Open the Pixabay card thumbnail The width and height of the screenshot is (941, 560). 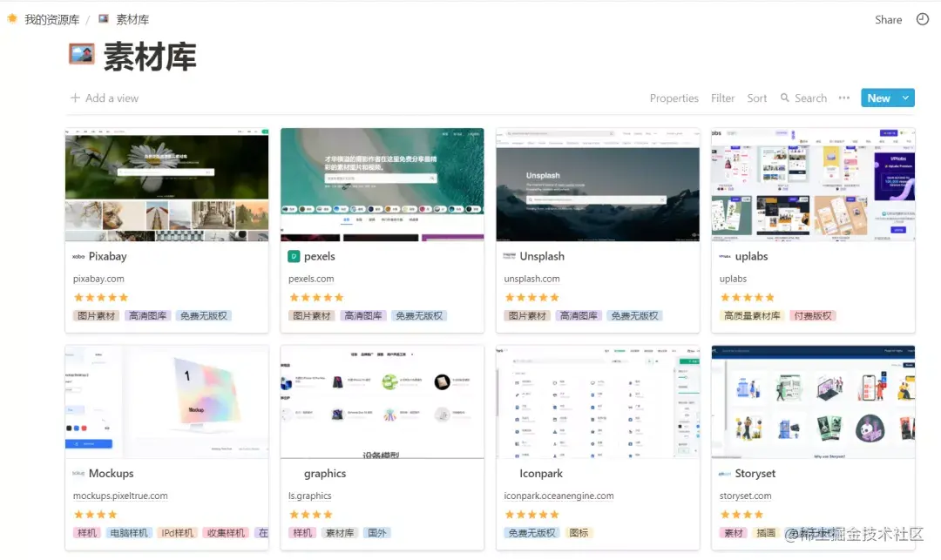click(x=166, y=185)
